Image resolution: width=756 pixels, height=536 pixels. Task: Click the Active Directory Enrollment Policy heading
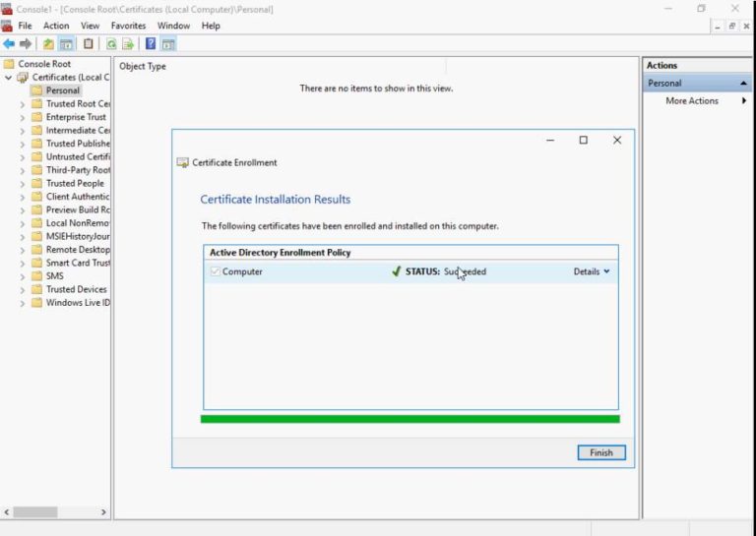(x=281, y=253)
